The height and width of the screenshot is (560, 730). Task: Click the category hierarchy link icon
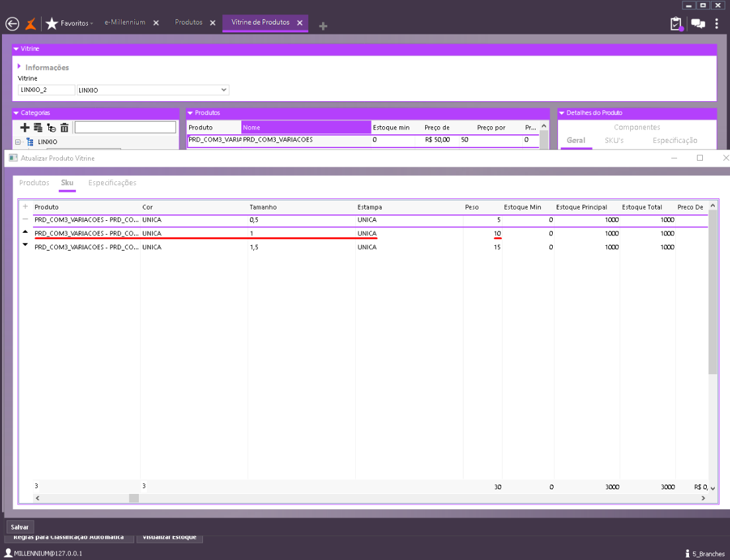coord(51,128)
